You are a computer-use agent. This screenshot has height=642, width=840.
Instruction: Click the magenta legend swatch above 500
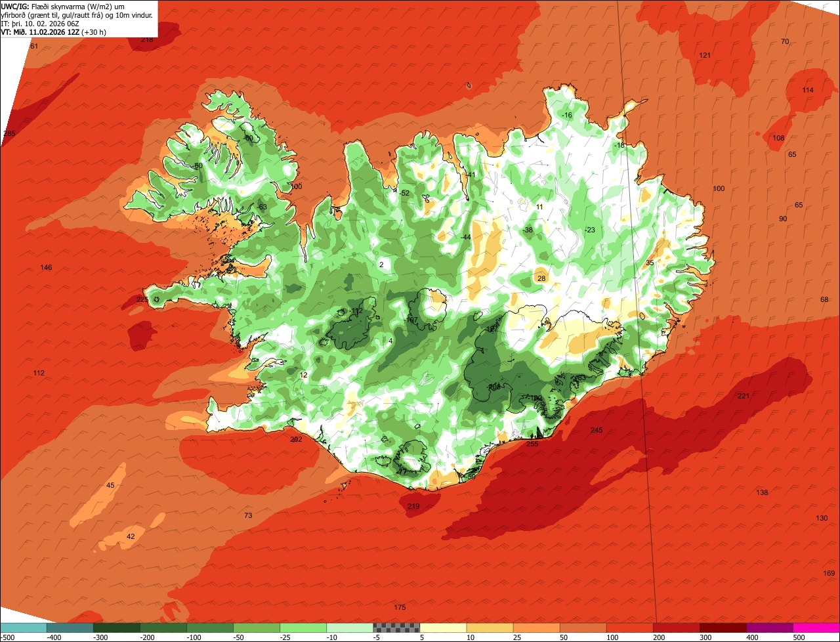(x=816, y=628)
